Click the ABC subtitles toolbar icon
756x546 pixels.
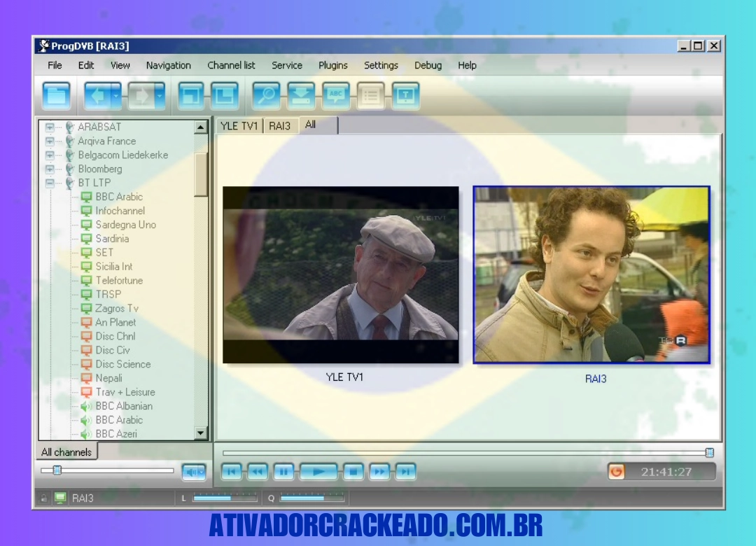pyautogui.click(x=336, y=95)
